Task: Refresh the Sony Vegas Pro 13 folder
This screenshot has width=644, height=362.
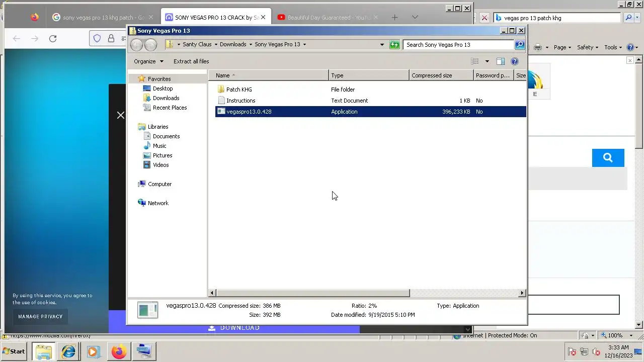Action: coord(394,45)
